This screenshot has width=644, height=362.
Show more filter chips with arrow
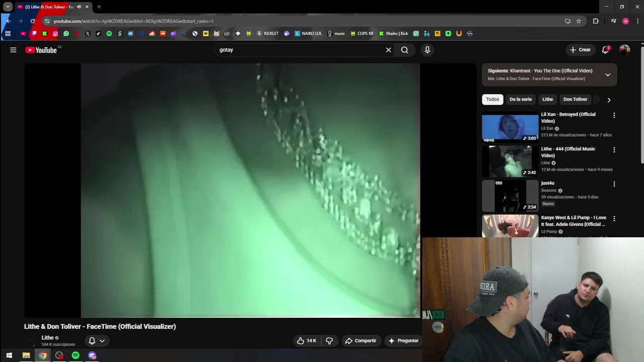609,100
